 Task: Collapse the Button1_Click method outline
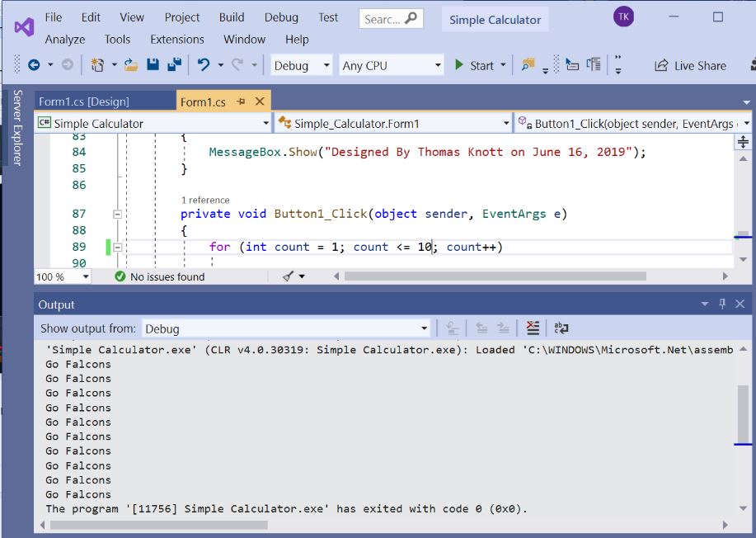(117, 214)
